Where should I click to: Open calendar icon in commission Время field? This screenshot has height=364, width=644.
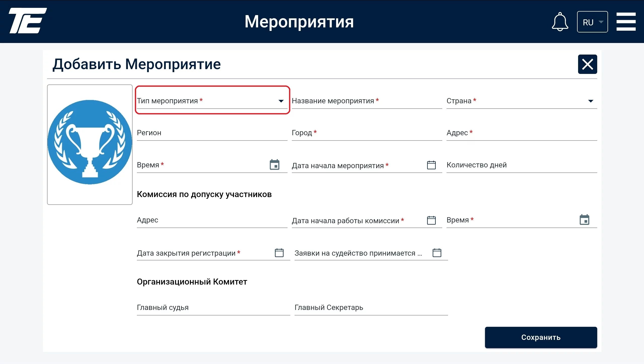pos(584,220)
